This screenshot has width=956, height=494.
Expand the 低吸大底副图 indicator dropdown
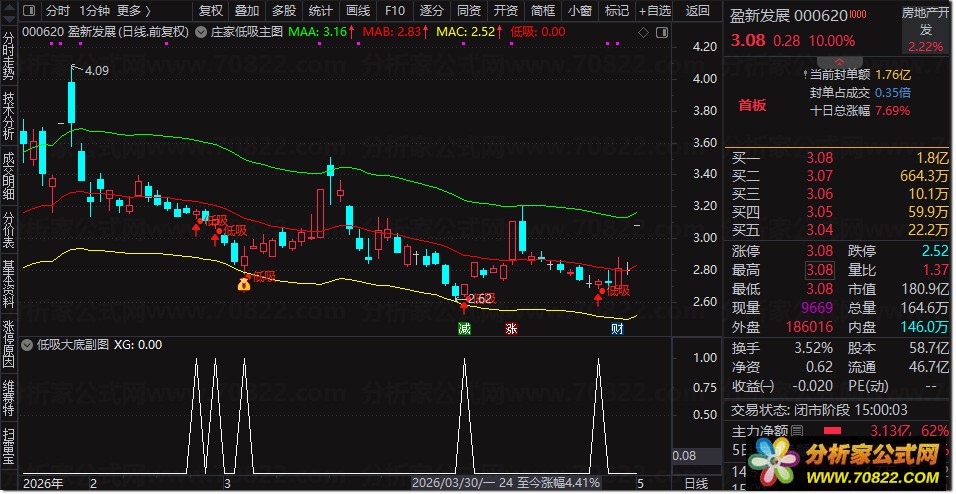tap(26, 345)
